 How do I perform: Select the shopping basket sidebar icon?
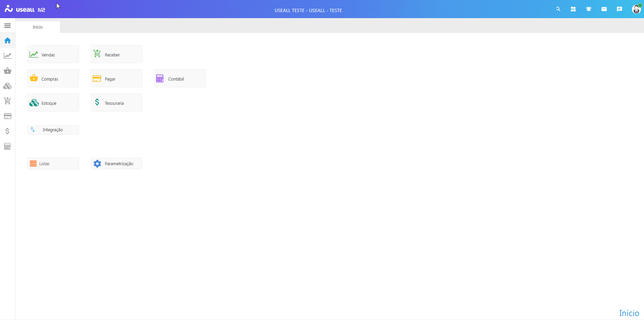(7, 71)
